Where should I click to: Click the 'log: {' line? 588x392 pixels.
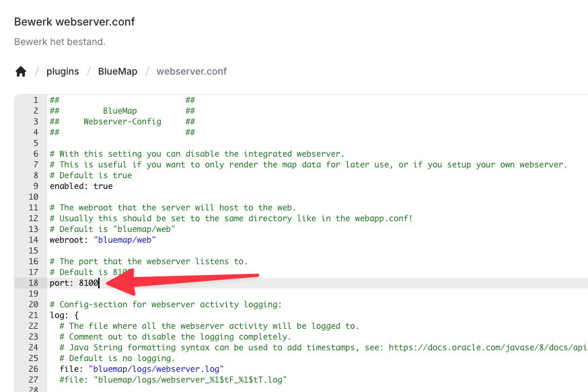(x=64, y=315)
